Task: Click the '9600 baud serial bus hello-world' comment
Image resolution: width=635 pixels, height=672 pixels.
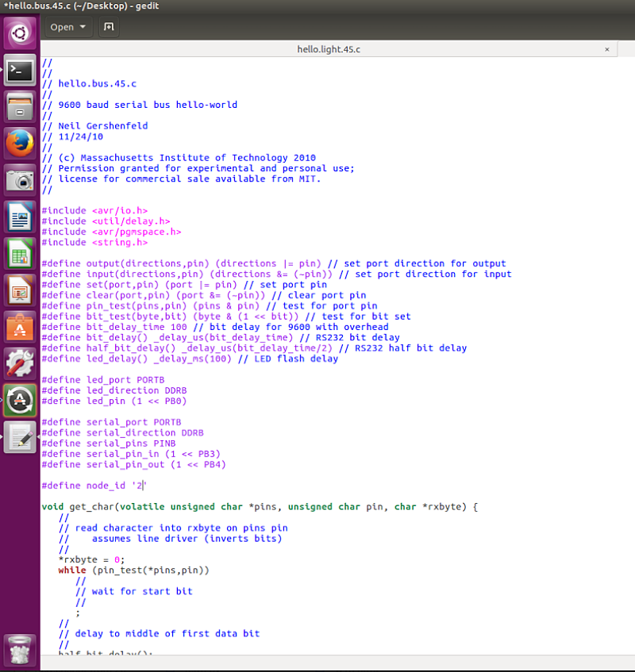Action: tap(140, 105)
